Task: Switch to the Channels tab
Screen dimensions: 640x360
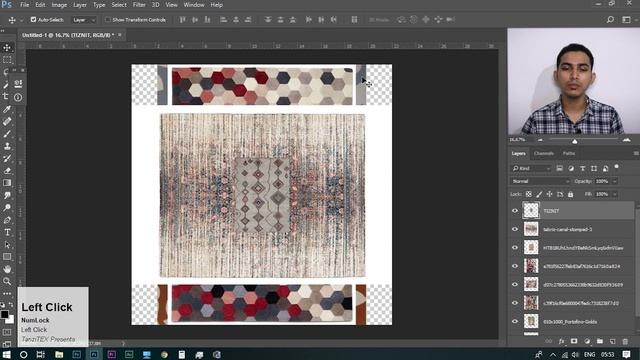Action: (544, 153)
